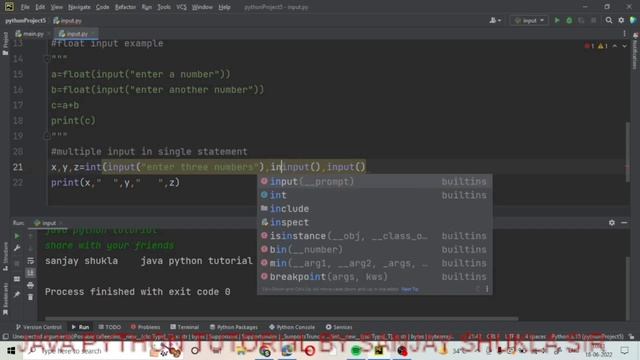Clear all console output trash icon
The image size is (640, 360).
coord(30,298)
